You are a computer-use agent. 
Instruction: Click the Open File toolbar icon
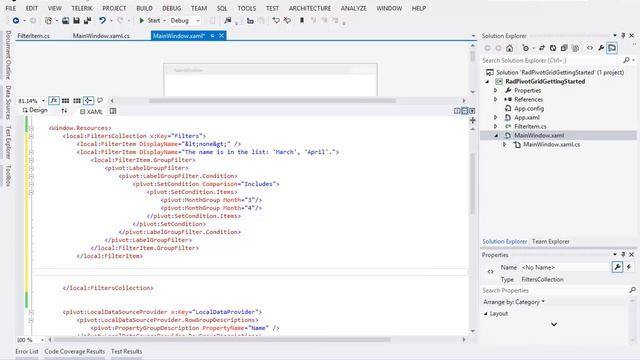[x=65, y=20]
